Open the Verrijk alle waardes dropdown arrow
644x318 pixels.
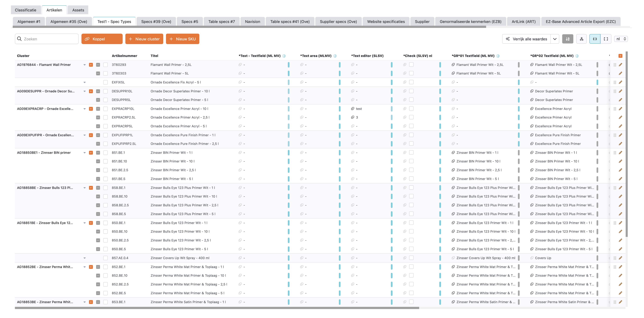555,39
